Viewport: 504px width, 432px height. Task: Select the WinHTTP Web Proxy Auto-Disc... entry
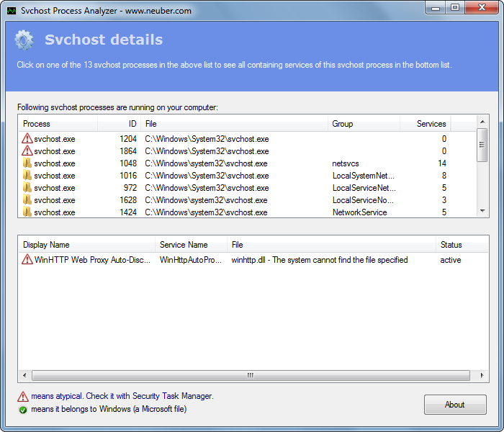(x=92, y=260)
